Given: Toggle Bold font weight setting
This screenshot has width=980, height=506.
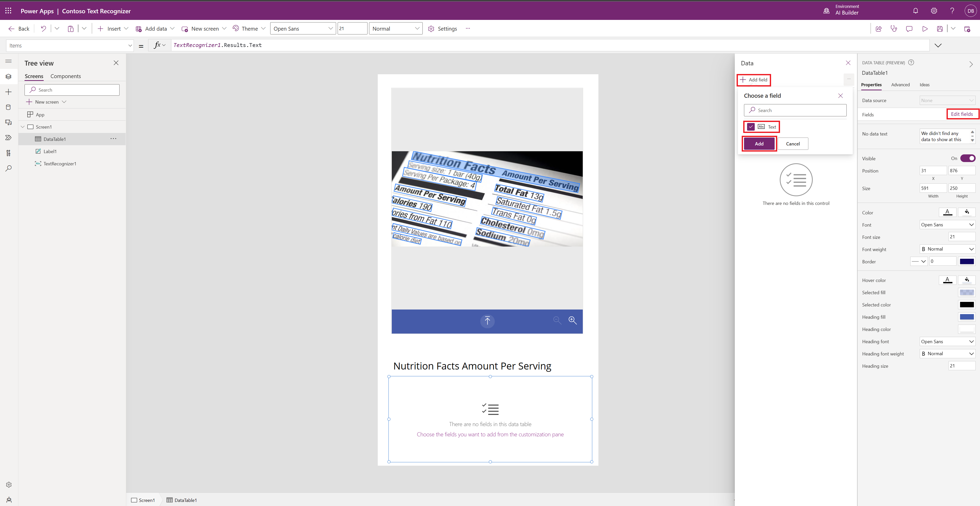Looking at the screenshot, I should (925, 249).
